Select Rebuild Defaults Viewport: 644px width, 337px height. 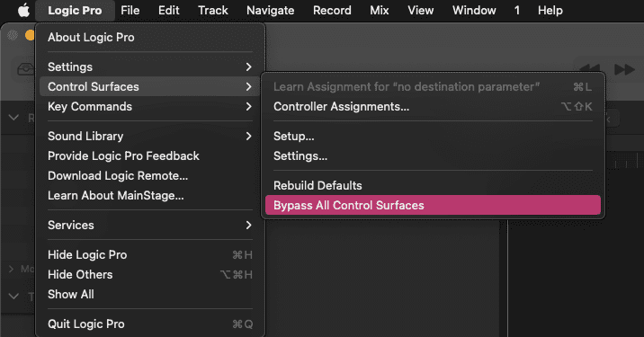(433, 185)
